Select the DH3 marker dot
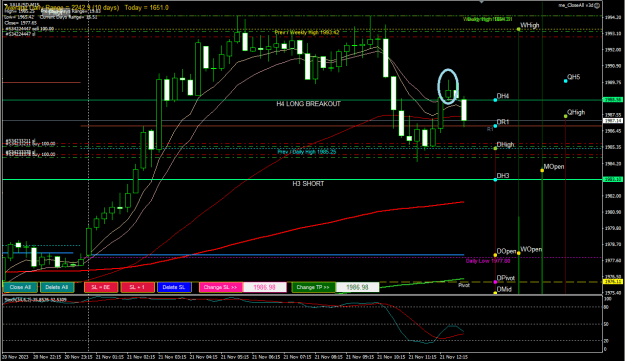Viewport: 625px width, 361px height. [495, 180]
